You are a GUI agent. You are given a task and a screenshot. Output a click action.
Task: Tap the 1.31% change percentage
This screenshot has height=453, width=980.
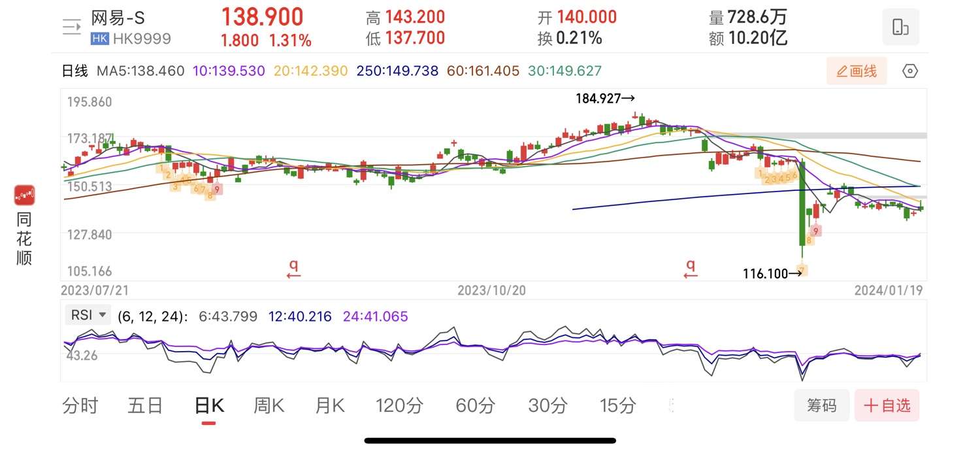[x=290, y=41]
